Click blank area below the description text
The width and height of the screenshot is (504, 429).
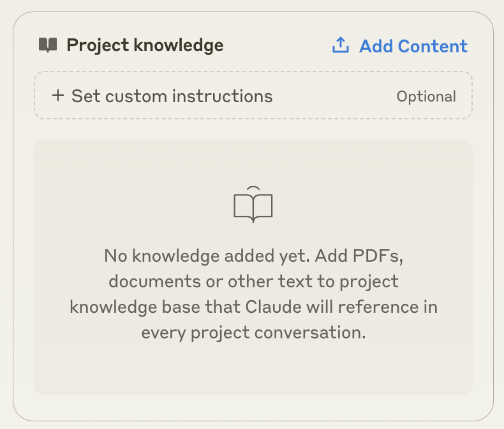point(253,370)
